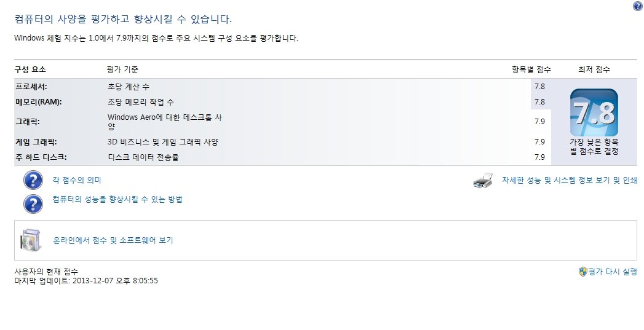The height and width of the screenshot is (330, 644).
Task: Click 평가 다시 실행 to rerun assessment
Action: (x=613, y=272)
